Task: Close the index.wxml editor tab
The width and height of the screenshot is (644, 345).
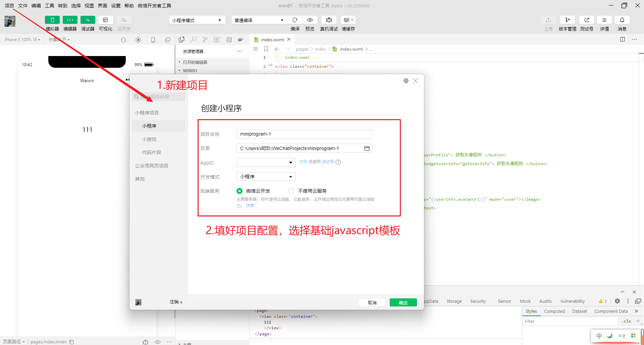Action: (289, 39)
